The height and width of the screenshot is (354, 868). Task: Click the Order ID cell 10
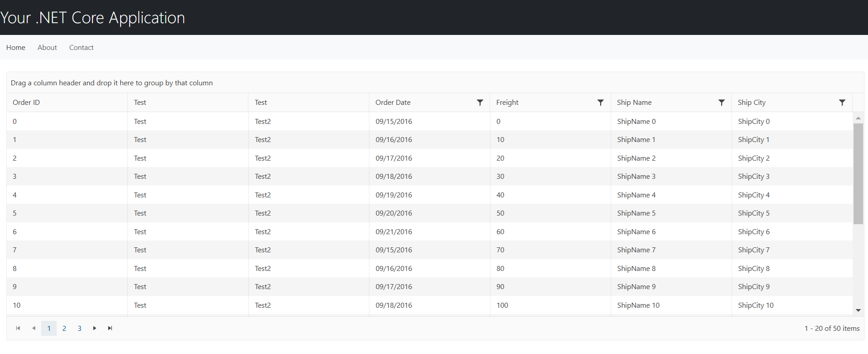tap(67, 305)
